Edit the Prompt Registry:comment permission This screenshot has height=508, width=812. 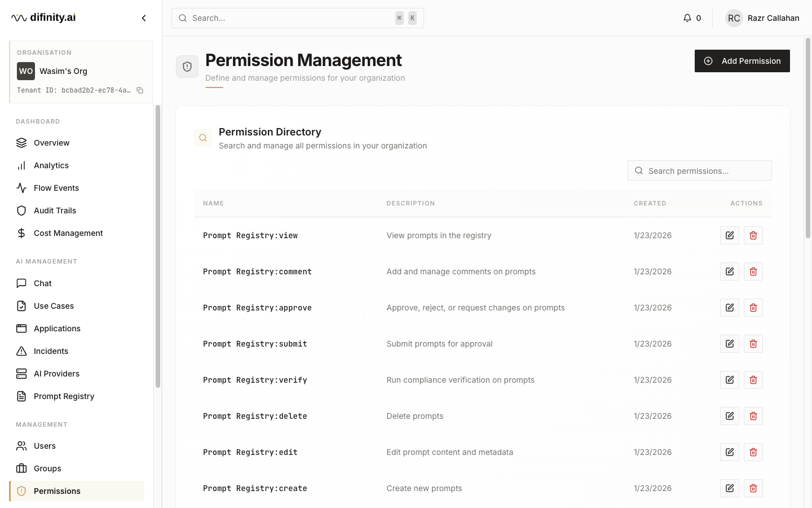coord(730,271)
